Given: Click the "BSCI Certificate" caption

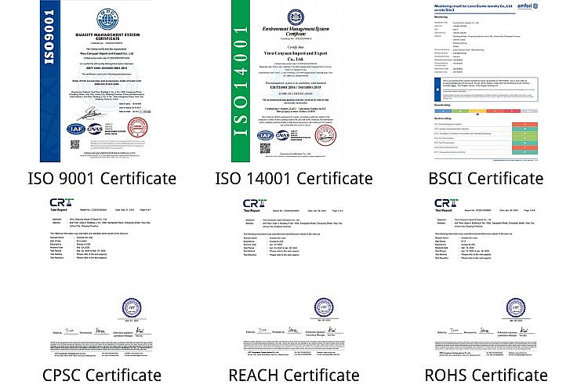Looking at the screenshot, I should coord(486,178).
